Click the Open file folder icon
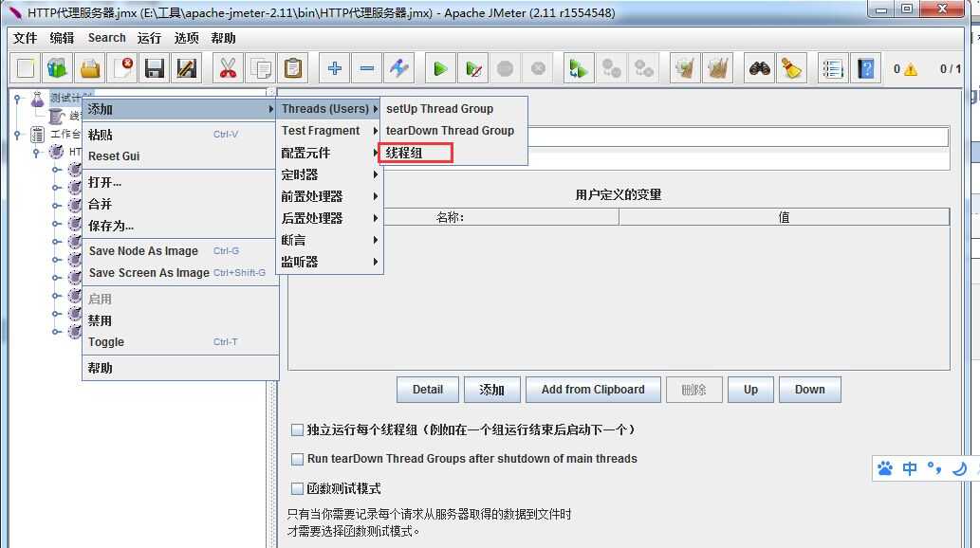Screen dimensions: 980x548 (90, 68)
